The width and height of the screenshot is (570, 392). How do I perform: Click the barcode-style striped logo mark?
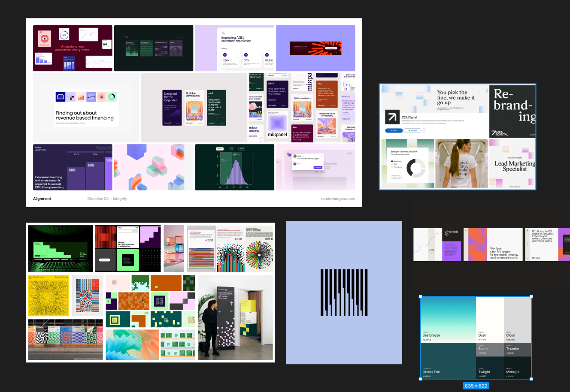coord(344,292)
